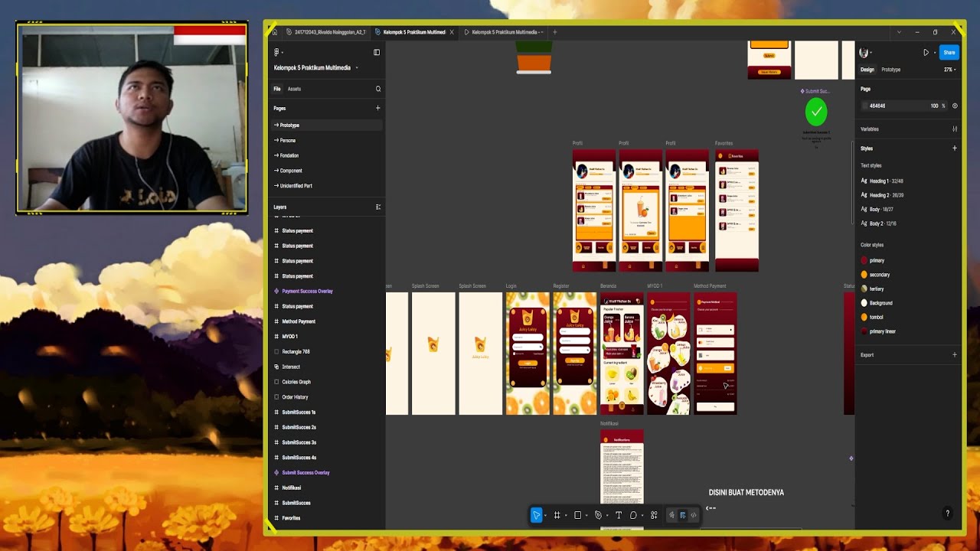Switch to the Assets tab
Screen dimensions: 980x551
pos(294,89)
